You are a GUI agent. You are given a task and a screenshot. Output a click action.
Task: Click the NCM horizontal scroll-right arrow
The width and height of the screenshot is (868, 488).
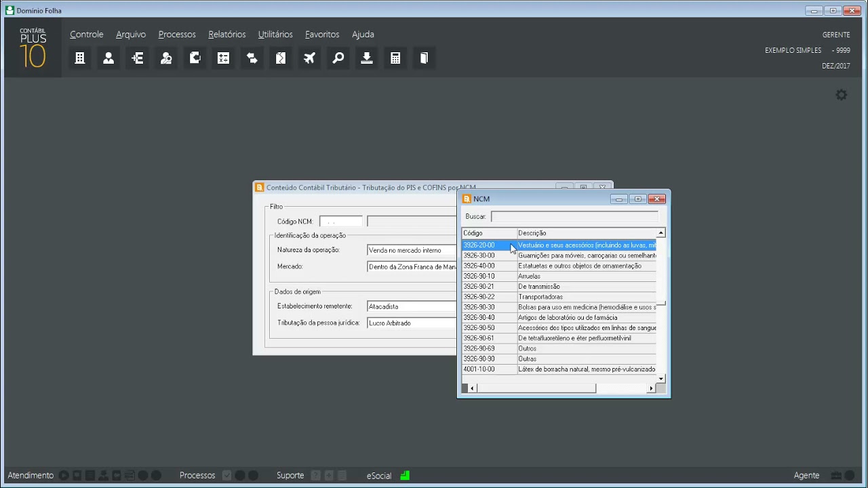click(x=651, y=388)
